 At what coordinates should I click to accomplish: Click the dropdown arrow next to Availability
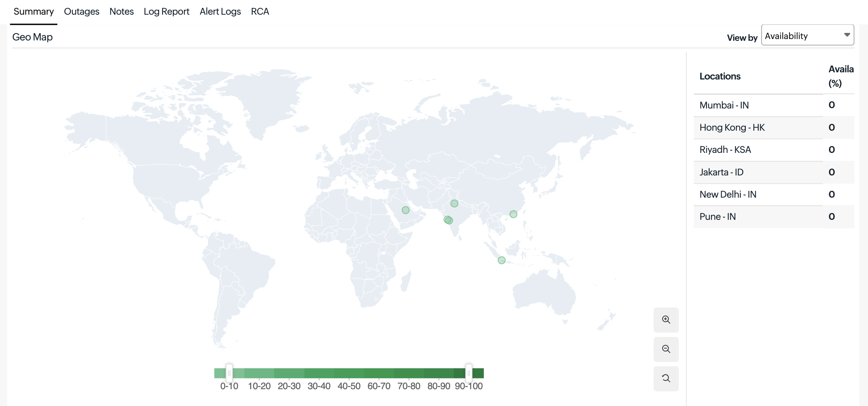[847, 35]
